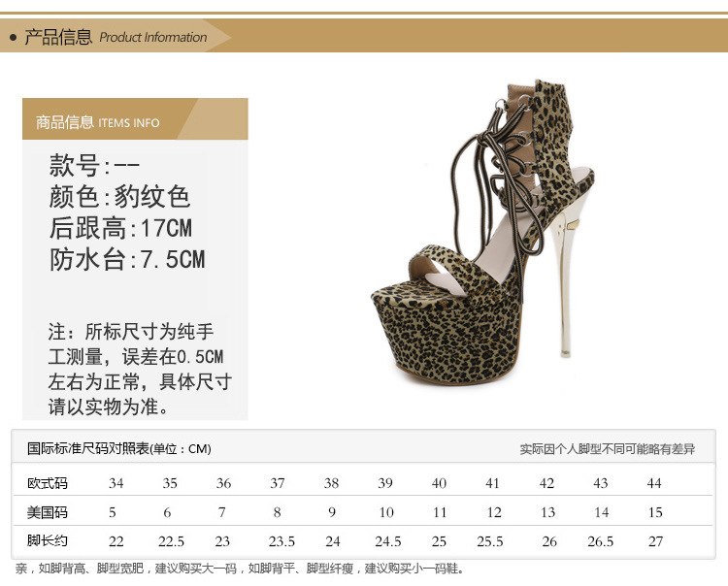
Task: Click European size 35 cell
Action: click(170, 483)
